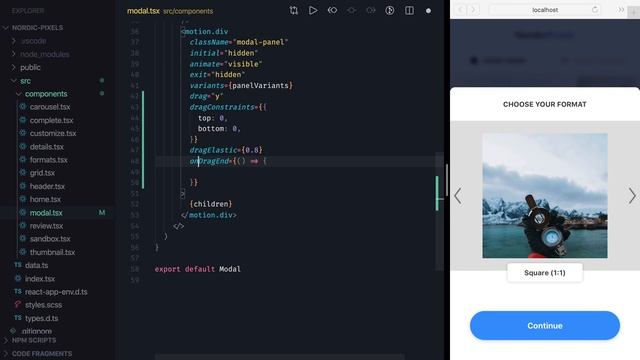Image resolution: width=640 pixels, height=360 pixels.
Task: Open details.tsx in the explorer
Action: [x=47, y=147]
